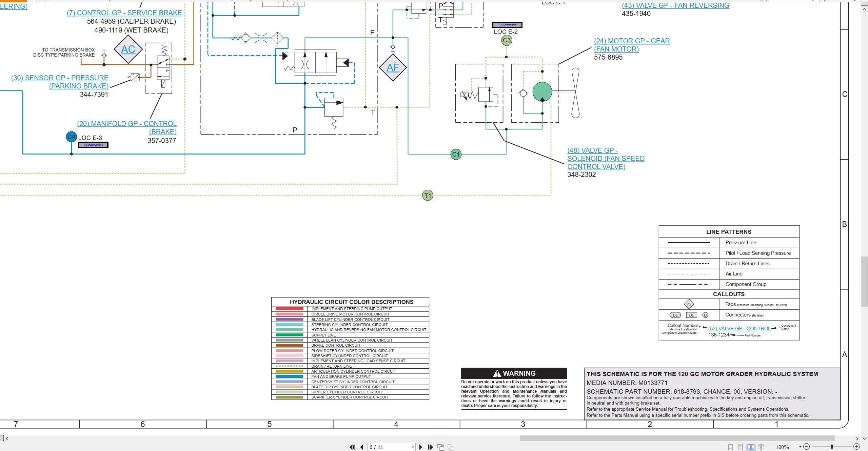Go to the previous view
This screenshot has height=451, width=868.
tap(441, 447)
